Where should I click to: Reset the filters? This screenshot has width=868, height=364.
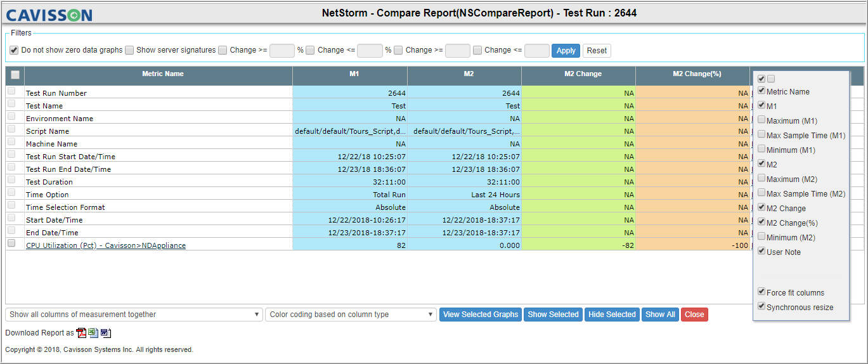click(x=597, y=51)
